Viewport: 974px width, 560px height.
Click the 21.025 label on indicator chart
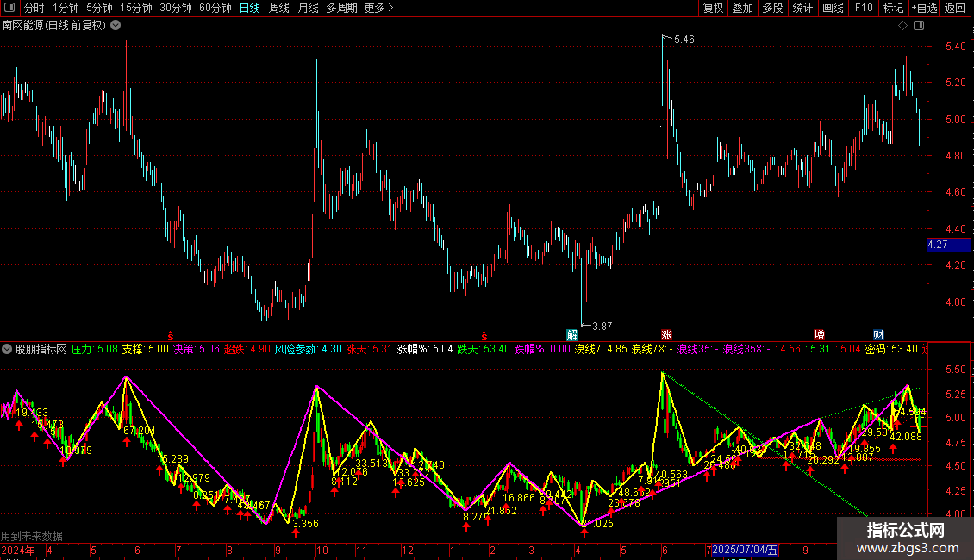click(x=598, y=523)
